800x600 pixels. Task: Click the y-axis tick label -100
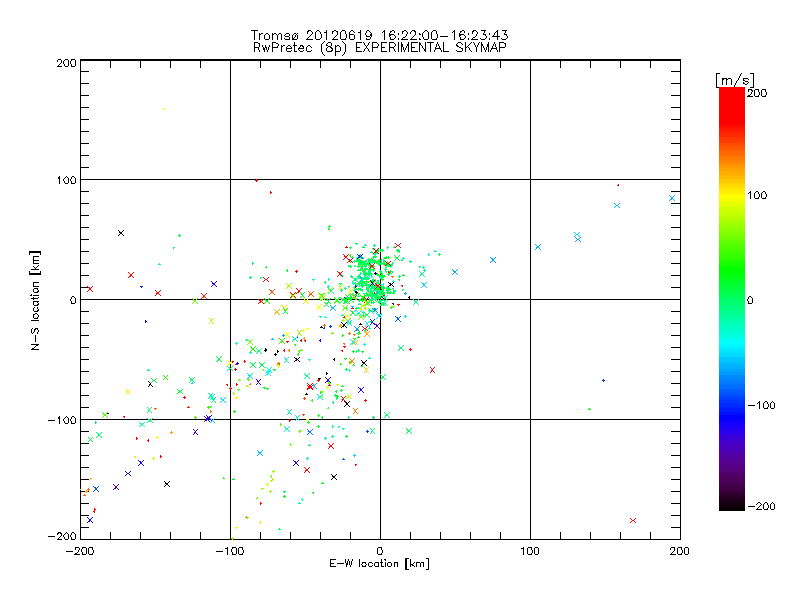tap(62, 420)
